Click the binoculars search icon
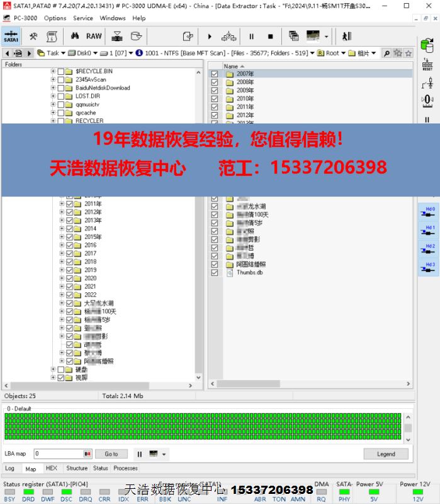This screenshot has height=504, width=440. (386, 54)
